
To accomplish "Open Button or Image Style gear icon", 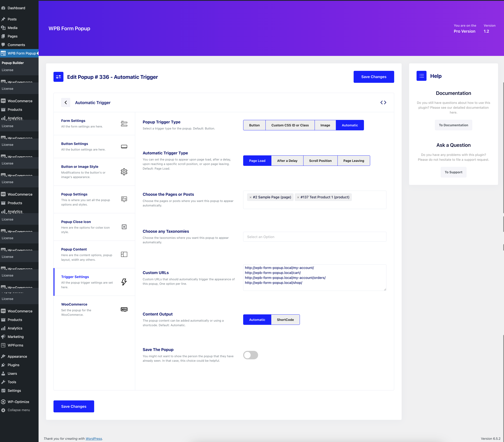I will pyautogui.click(x=124, y=172).
